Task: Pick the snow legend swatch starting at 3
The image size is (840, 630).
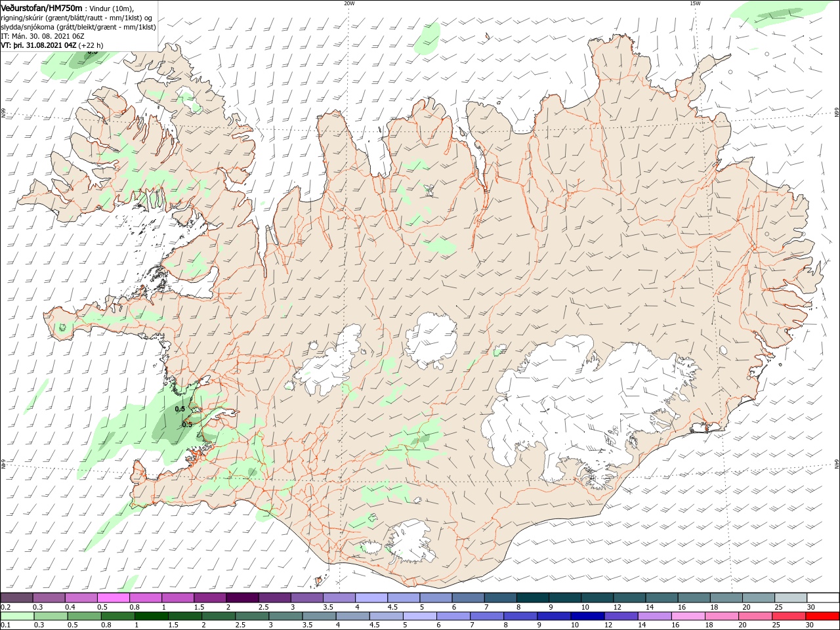Action: click(306, 597)
